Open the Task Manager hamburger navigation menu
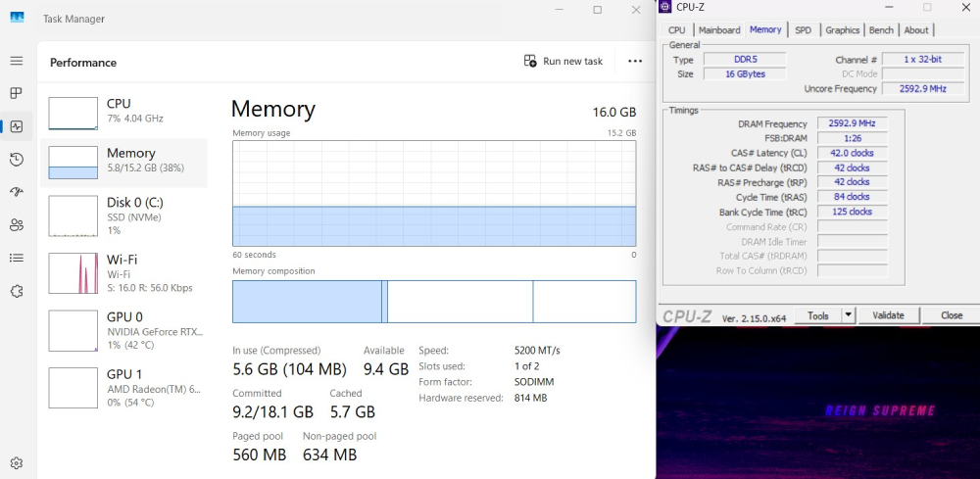The height and width of the screenshot is (479, 980). click(x=16, y=61)
